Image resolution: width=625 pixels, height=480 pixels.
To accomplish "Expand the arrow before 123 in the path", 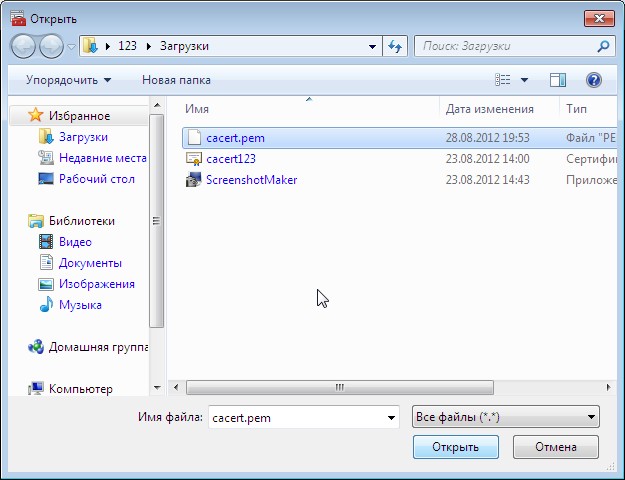I will pyautogui.click(x=108, y=46).
